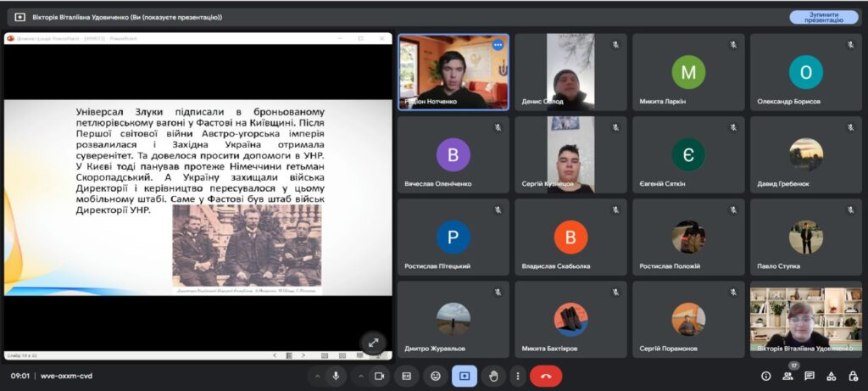The image size is (868, 391).
Task: Expand audio settings arrow beside microphone
Action: pos(318,376)
